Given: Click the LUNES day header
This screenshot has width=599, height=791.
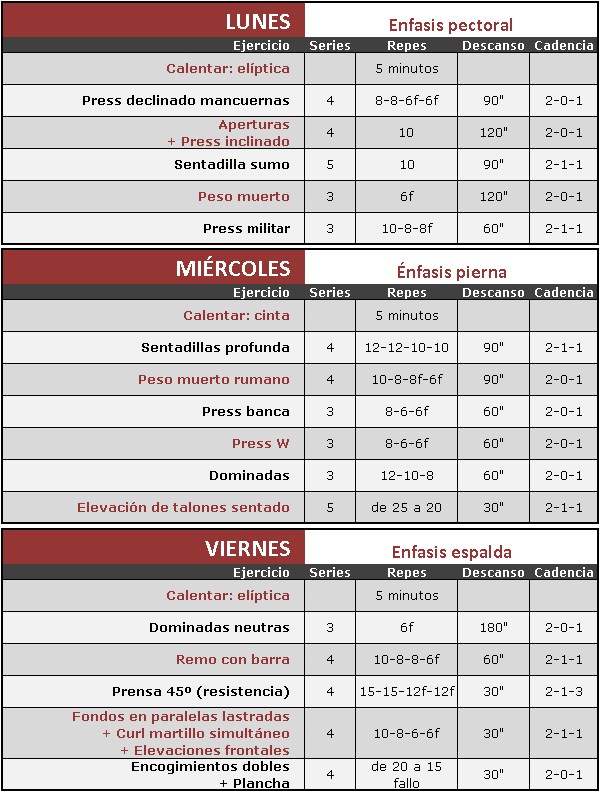Looking at the screenshot, I should pyautogui.click(x=258, y=22).
